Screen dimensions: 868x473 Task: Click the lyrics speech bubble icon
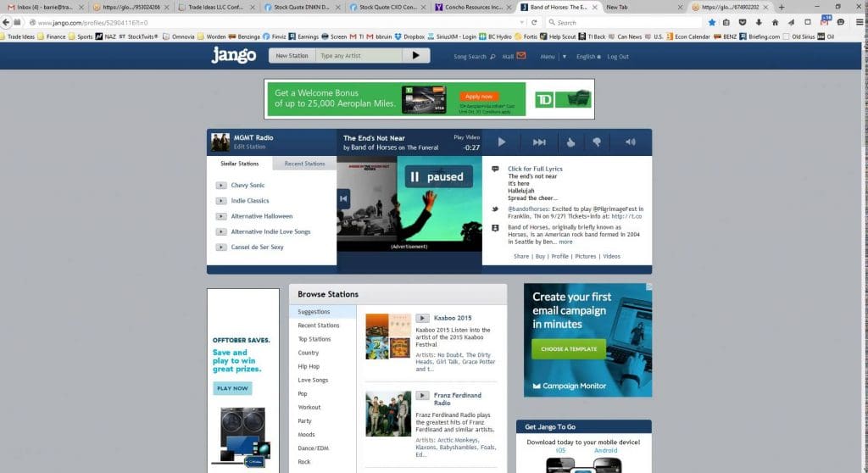point(495,169)
